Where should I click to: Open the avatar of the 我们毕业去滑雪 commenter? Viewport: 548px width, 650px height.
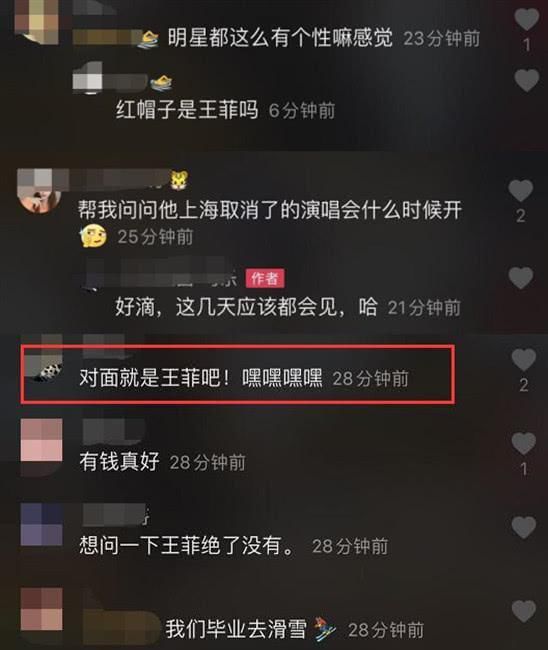[41, 609]
